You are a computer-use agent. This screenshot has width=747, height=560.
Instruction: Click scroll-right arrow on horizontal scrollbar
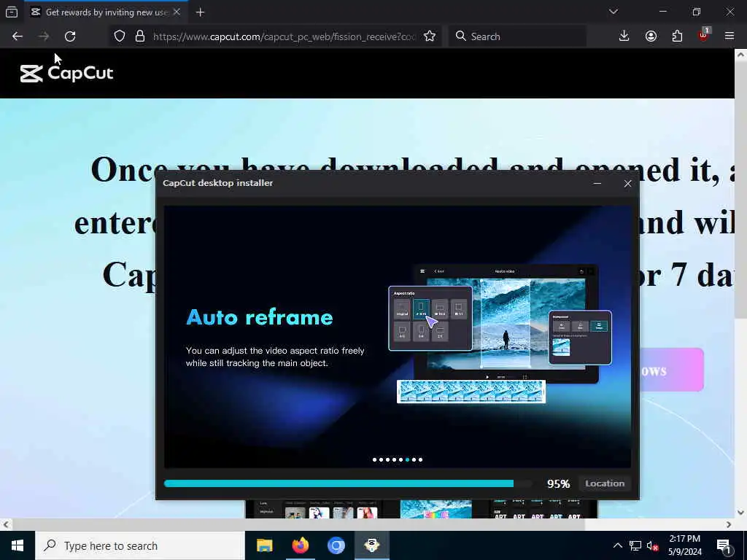click(729, 524)
